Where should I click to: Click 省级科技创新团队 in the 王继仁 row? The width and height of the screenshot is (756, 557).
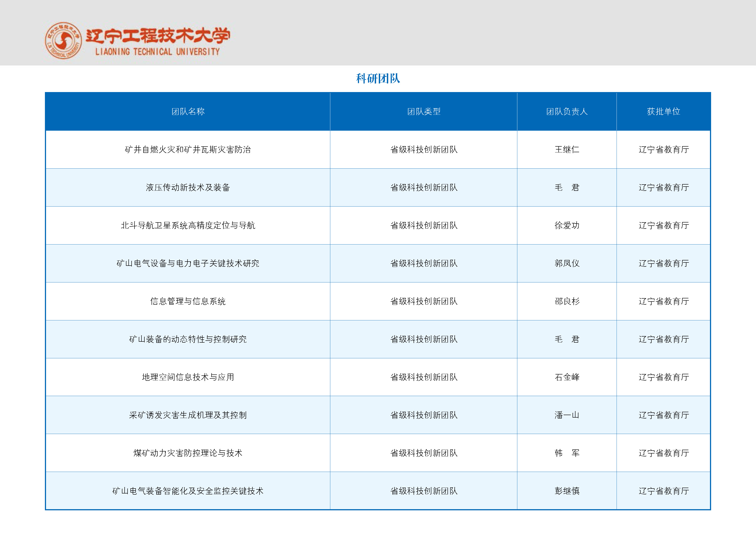[424, 149]
